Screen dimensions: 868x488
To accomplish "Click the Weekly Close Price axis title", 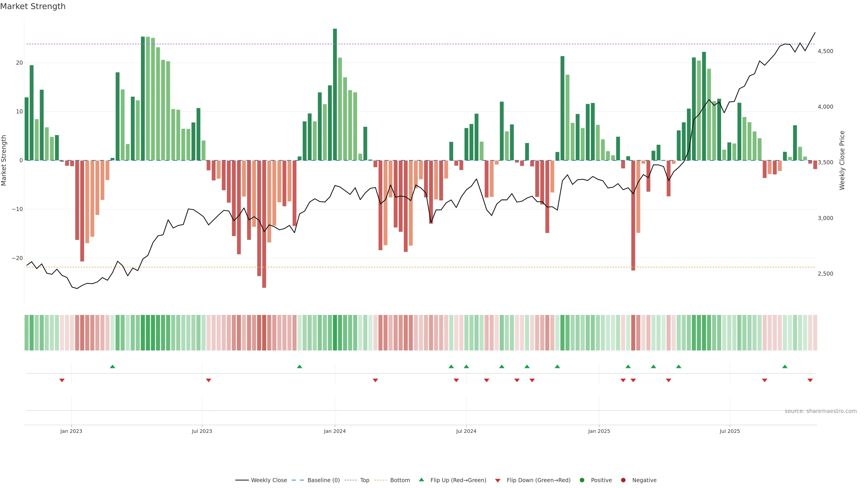I will click(x=842, y=160).
